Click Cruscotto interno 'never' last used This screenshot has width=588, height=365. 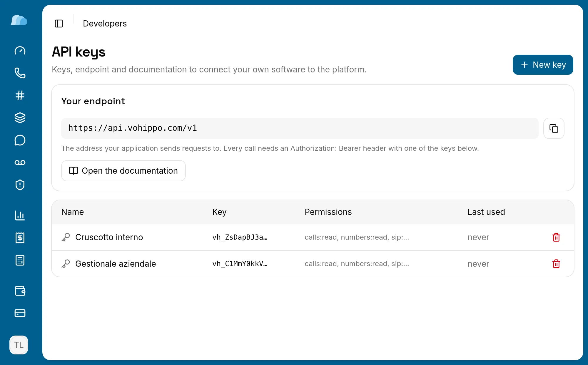[478, 237]
